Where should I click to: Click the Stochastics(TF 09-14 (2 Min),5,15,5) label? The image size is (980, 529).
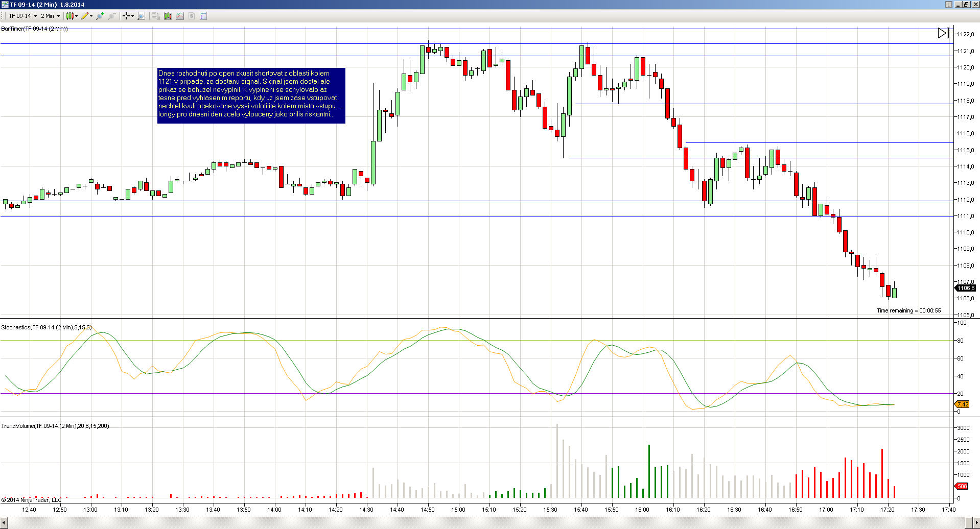tap(46, 327)
